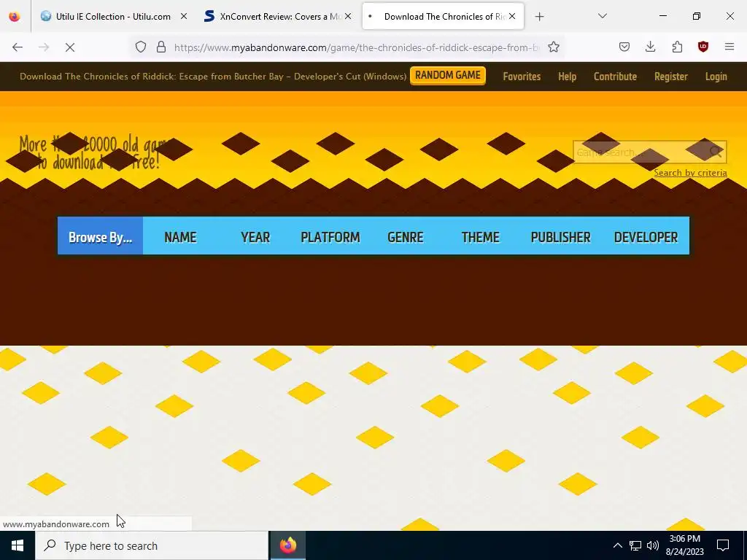Open the Register link
The image size is (747, 560).
(671, 77)
